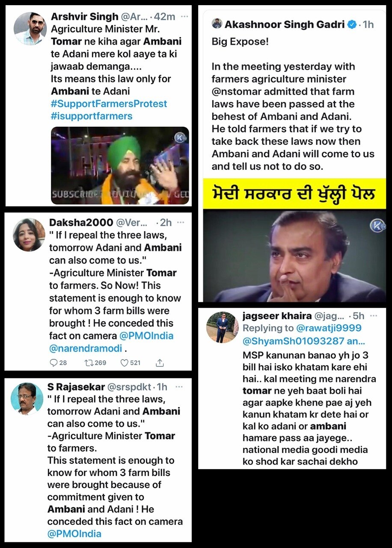
Task: Play the video of man in green turban
Action: (120, 165)
